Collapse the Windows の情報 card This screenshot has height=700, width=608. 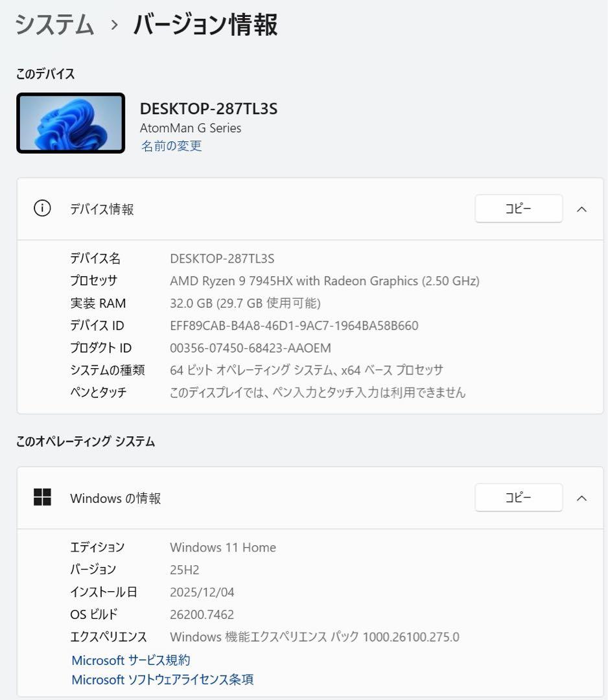click(x=582, y=497)
